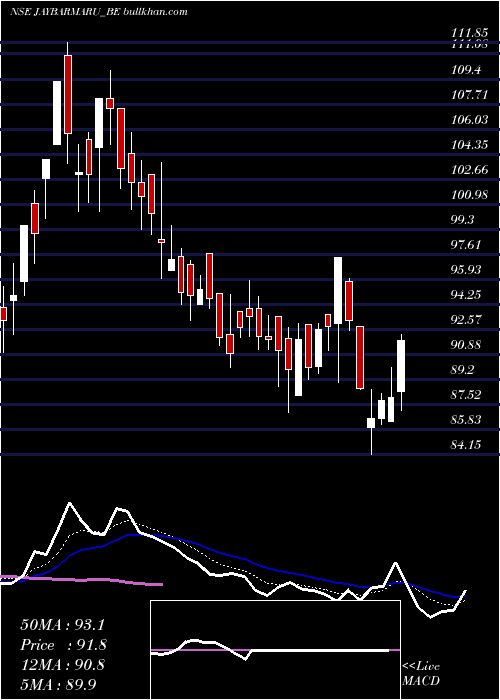Click the 87.52 price axis label
Screen dimensions: 500x700
(468, 395)
